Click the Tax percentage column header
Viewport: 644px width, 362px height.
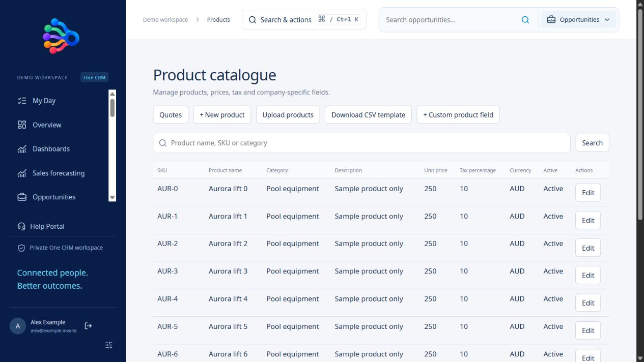tap(478, 170)
